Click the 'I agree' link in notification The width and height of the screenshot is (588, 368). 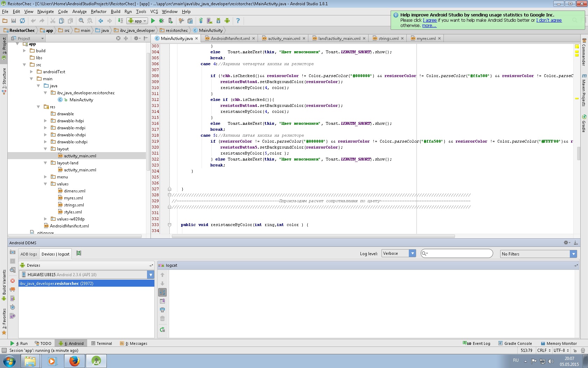coord(430,20)
